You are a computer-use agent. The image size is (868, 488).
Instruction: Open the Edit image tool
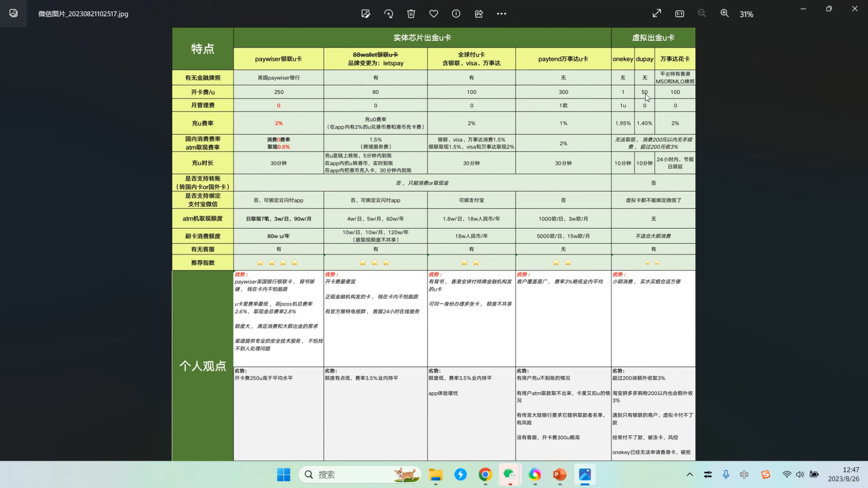coord(365,14)
